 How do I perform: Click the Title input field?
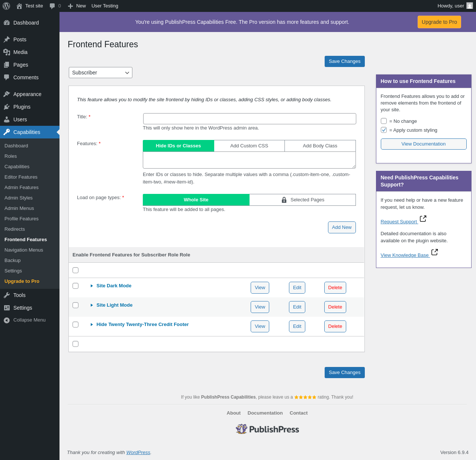click(250, 119)
